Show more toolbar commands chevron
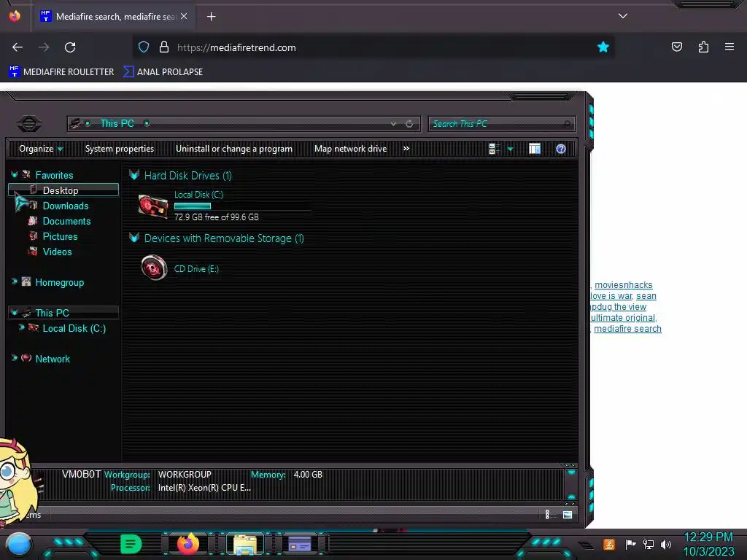Screen dimensions: 747x560 point(406,149)
